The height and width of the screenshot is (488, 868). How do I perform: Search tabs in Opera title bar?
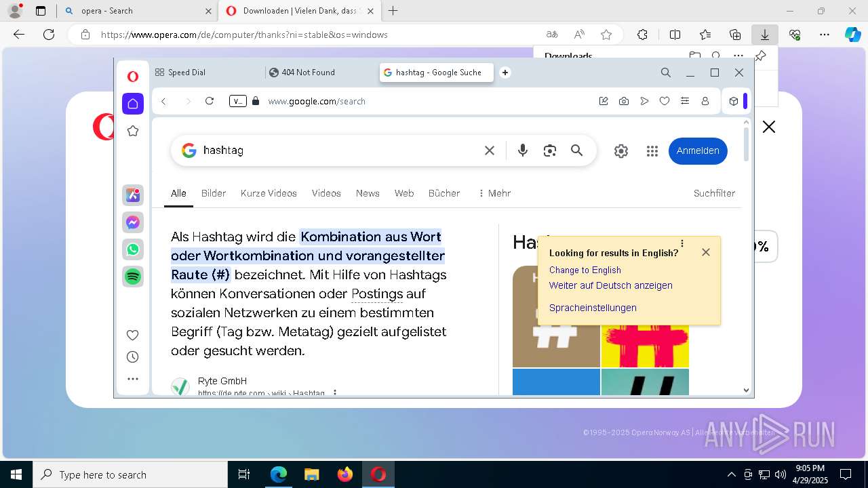tap(666, 73)
